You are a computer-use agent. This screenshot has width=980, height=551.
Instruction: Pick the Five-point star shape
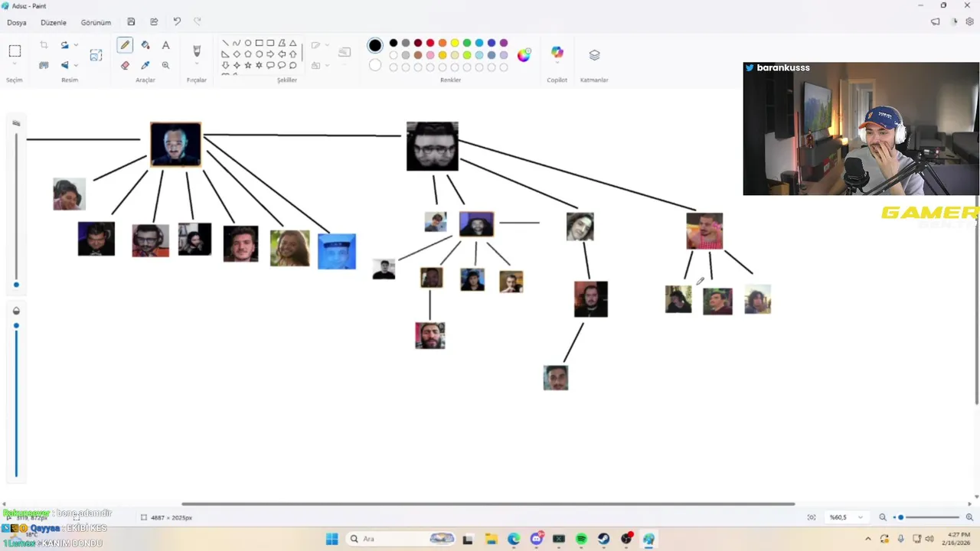(x=248, y=65)
